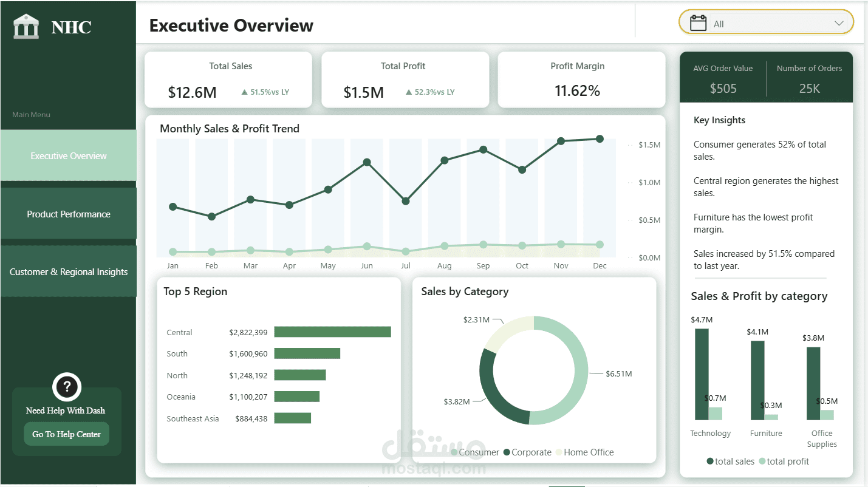Click the December sales data point
The width and height of the screenshot is (868, 487).
(x=600, y=139)
